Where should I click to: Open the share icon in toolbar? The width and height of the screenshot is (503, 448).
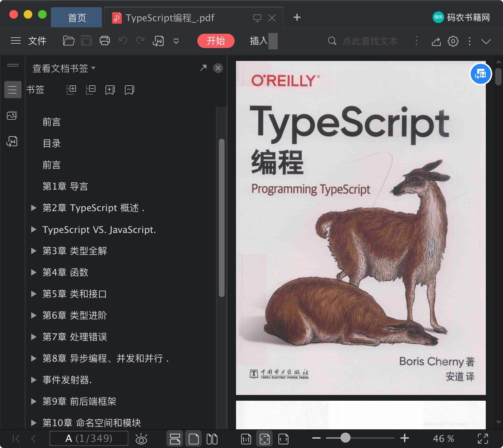pos(436,41)
